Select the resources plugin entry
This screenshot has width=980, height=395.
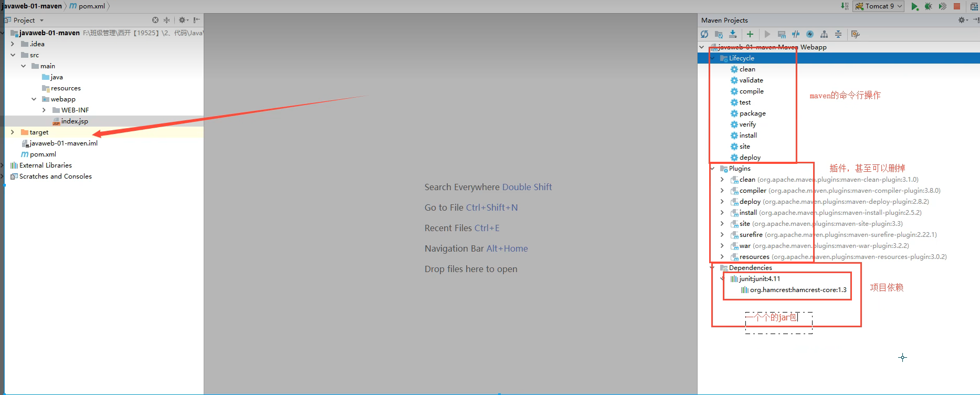[x=839, y=257]
